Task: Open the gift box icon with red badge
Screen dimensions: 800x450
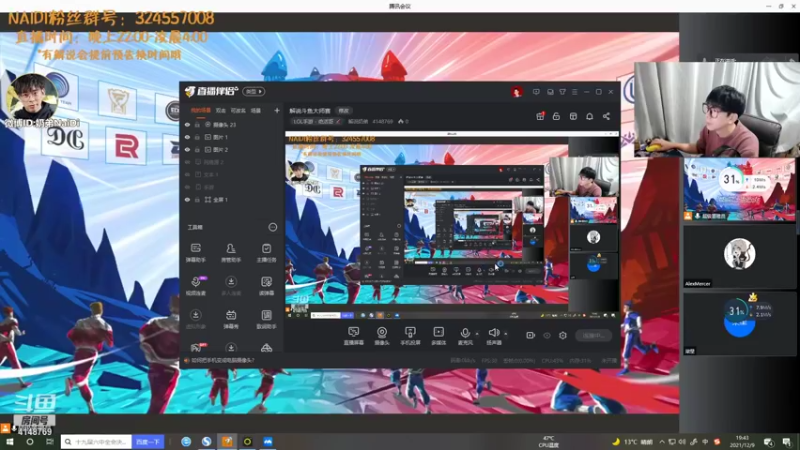Action: tap(540, 116)
